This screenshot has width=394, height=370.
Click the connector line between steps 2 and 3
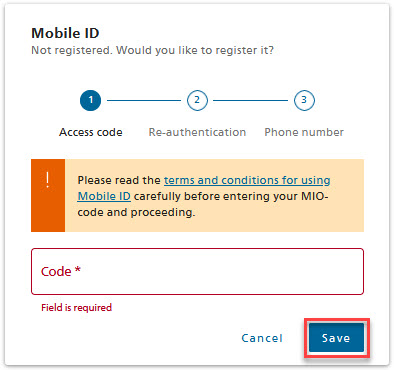point(250,100)
